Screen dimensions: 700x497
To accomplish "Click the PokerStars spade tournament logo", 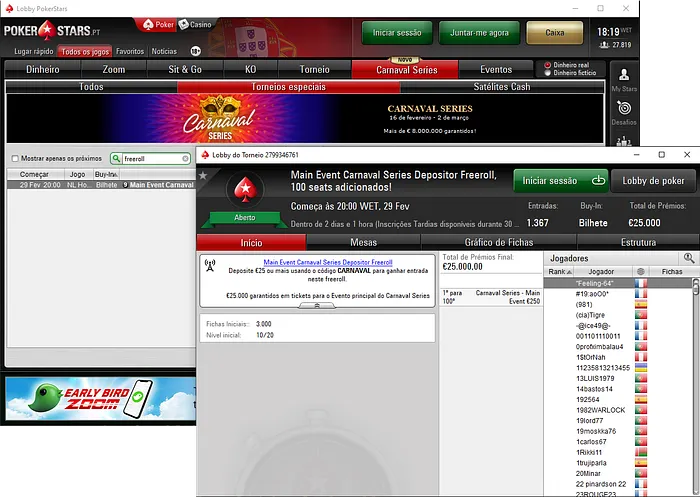I will tap(245, 190).
